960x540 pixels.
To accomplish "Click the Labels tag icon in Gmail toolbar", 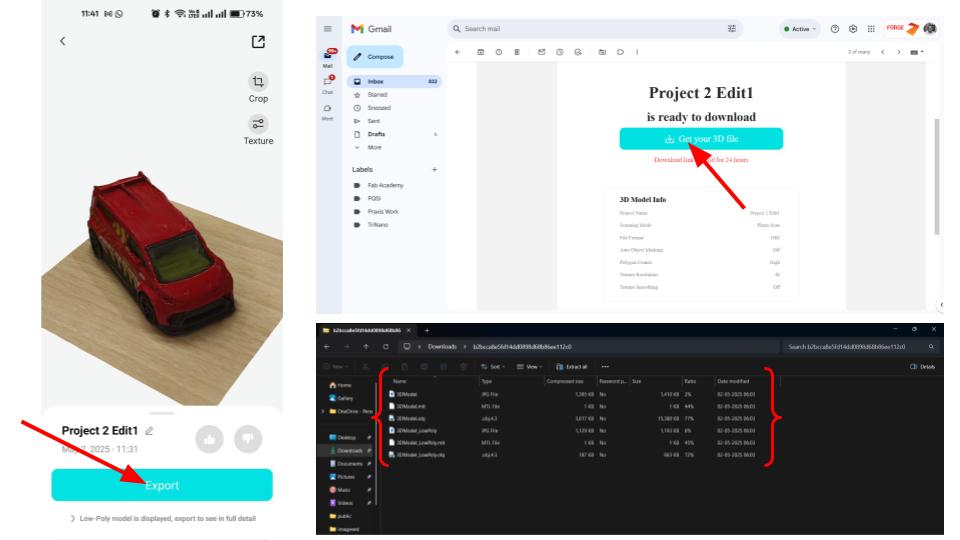I will (620, 52).
